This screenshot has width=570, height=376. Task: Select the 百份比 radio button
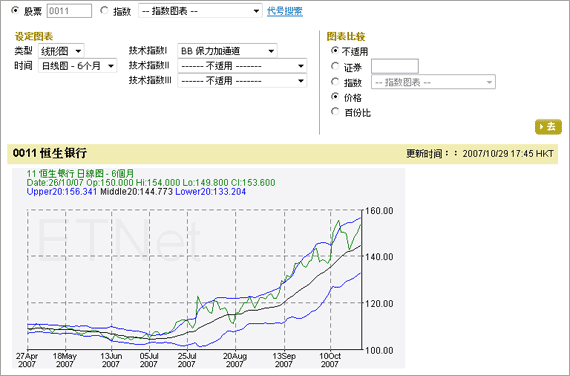tap(335, 112)
